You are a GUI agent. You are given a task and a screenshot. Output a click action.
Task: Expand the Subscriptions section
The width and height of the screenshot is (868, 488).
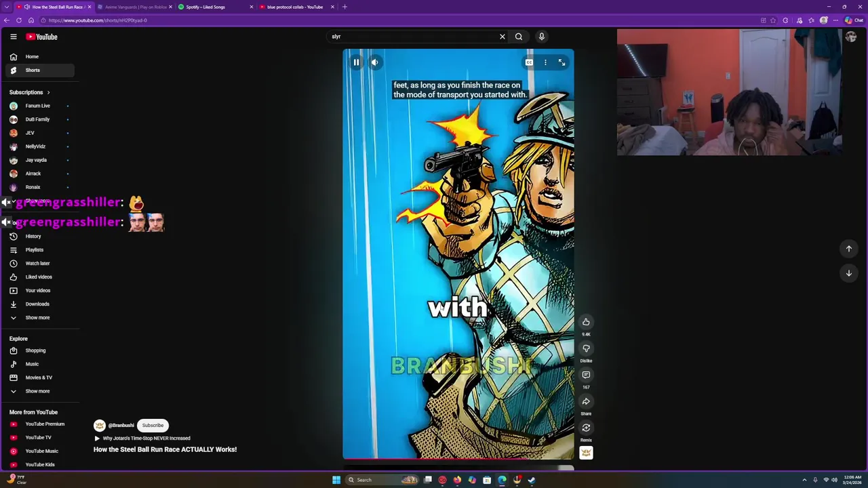point(30,92)
